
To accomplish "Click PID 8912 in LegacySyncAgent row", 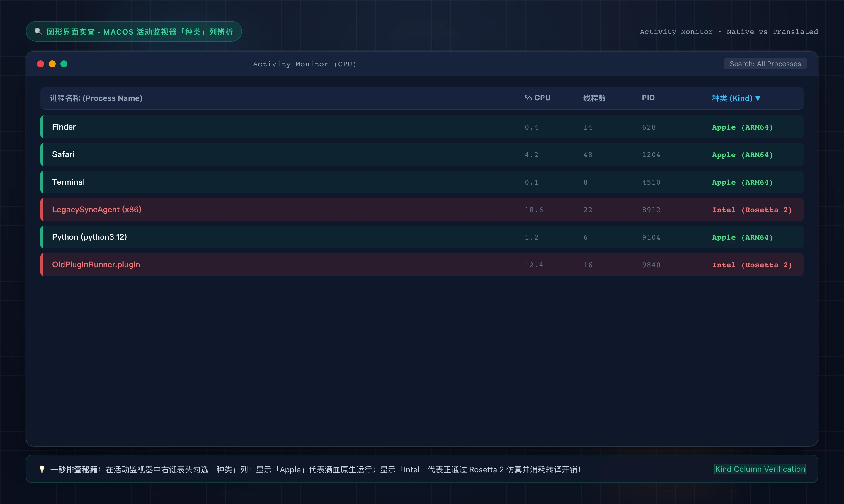I will pos(651,210).
